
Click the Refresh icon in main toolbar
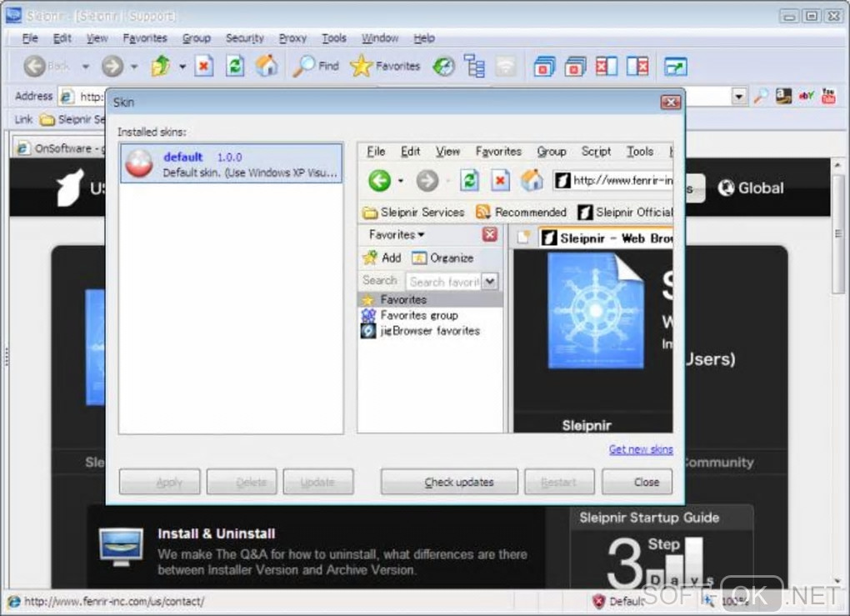coord(235,66)
